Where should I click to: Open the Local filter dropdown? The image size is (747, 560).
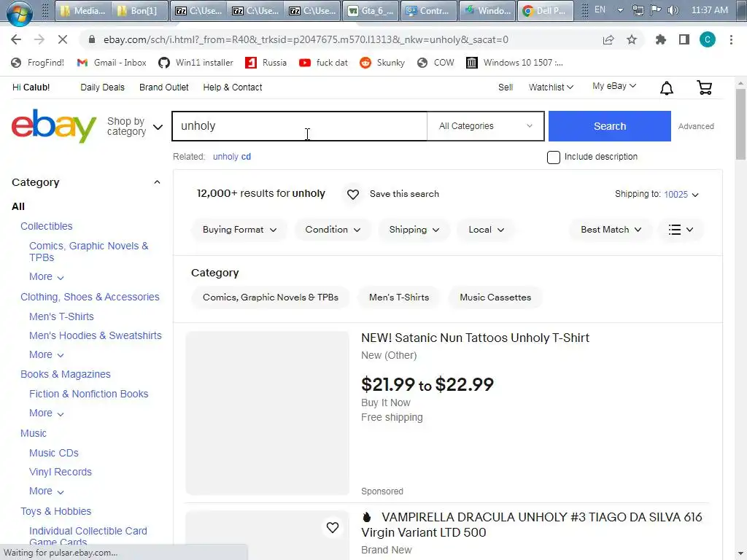click(485, 230)
